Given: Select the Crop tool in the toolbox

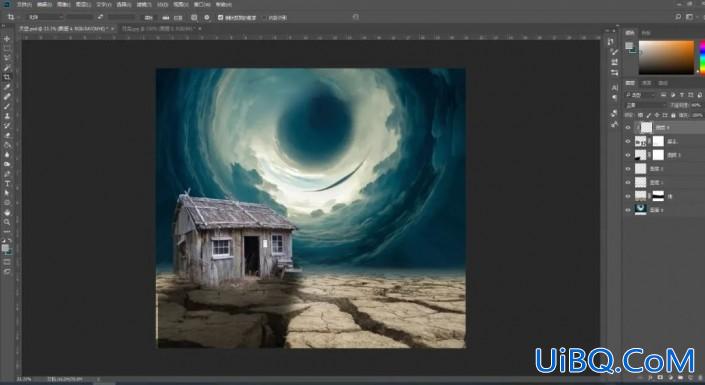Looking at the screenshot, I should [7, 77].
